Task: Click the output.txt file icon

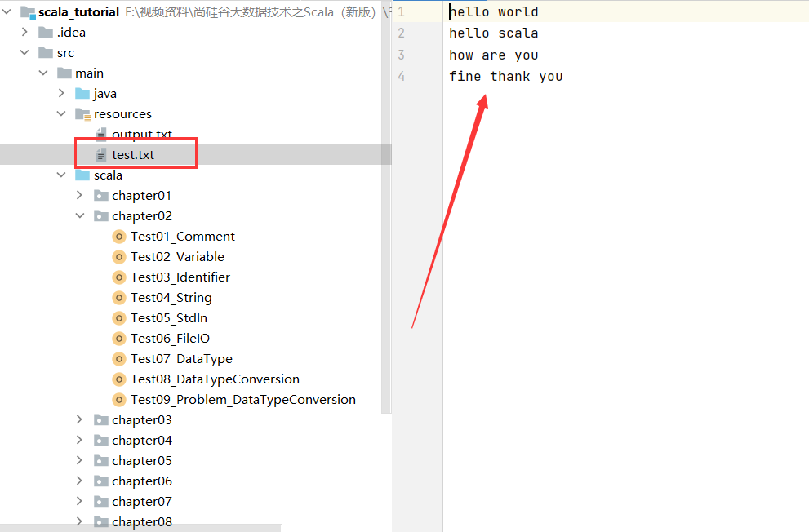Action: click(x=101, y=135)
